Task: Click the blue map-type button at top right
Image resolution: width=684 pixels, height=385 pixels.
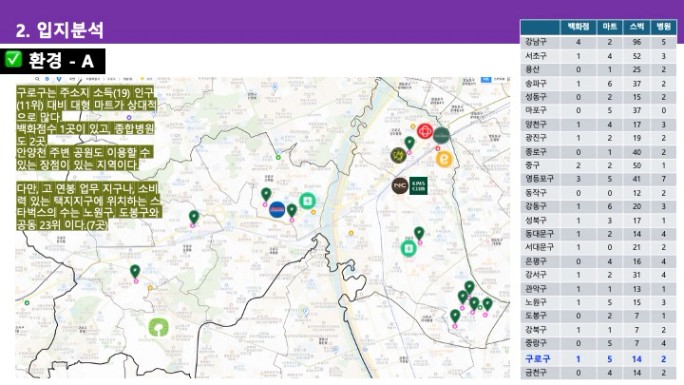Action: [x=486, y=79]
